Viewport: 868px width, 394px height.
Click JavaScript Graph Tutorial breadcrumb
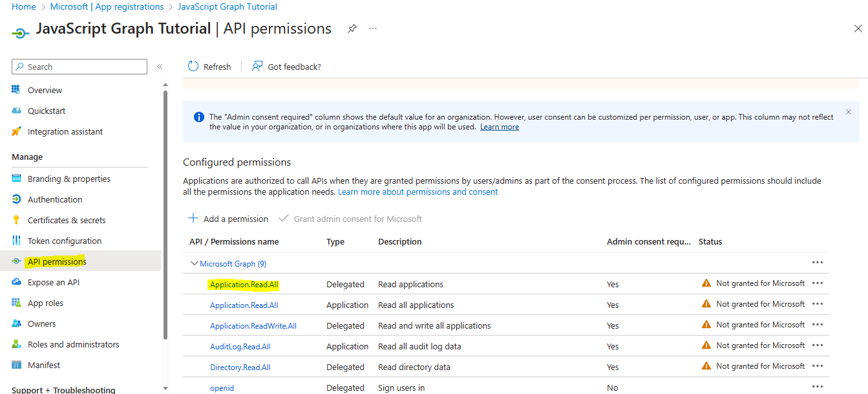228,6
